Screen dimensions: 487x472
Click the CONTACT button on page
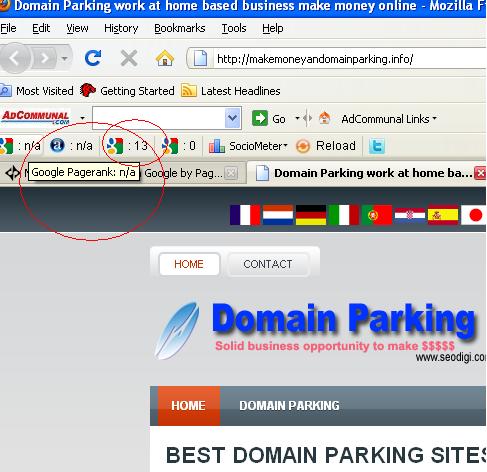[x=268, y=264]
